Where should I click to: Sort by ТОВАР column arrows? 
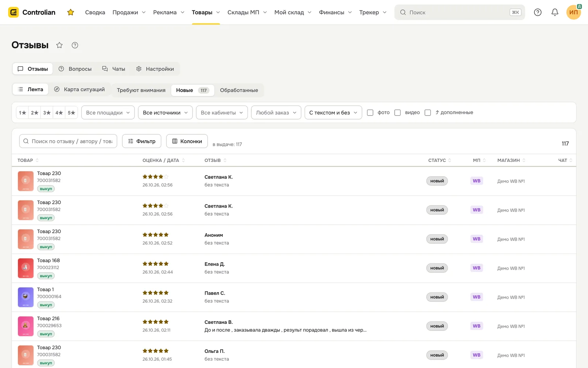[x=37, y=160]
